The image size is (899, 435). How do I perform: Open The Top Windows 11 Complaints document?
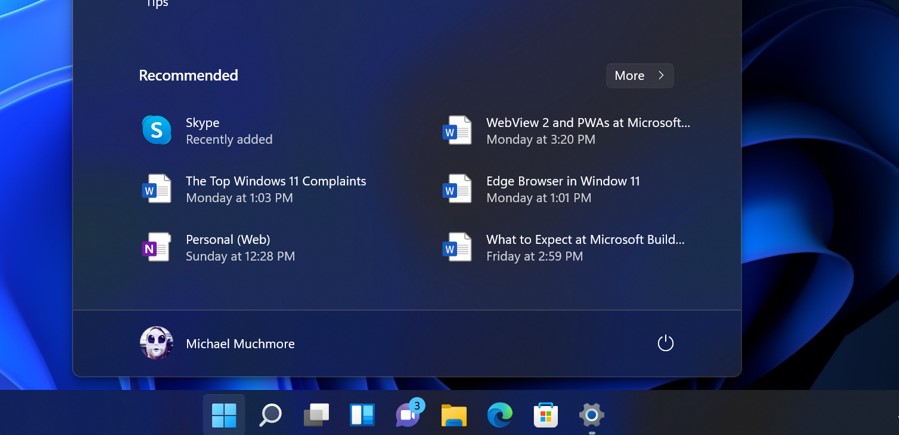click(x=275, y=189)
